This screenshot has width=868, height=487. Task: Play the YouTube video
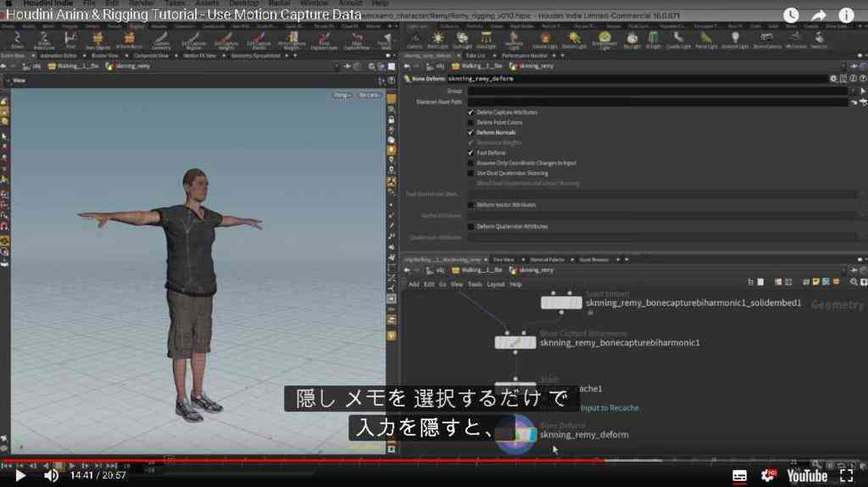[x=20, y=475]
